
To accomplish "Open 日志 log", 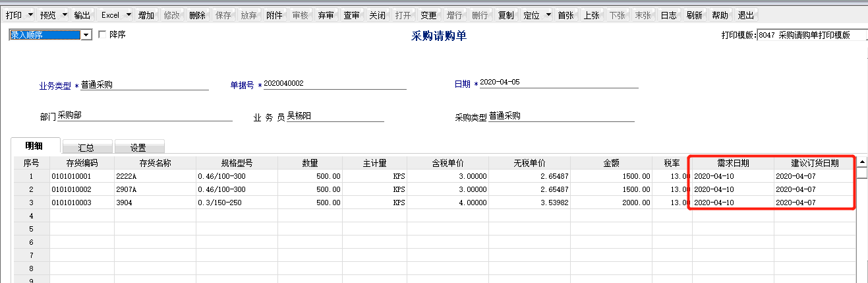I will click(668, 15).
